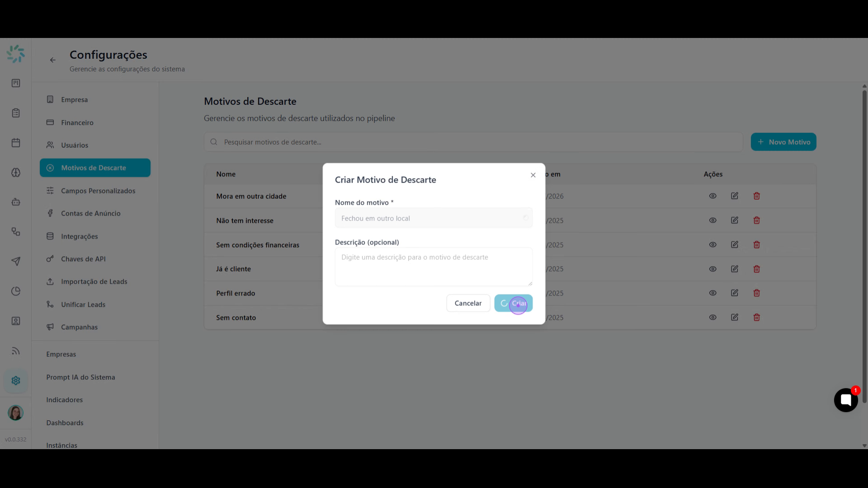Viewport: 868px width, 488px height.
Task: Open Contas de Anúncio settings
Action: (x=95, y=213)
